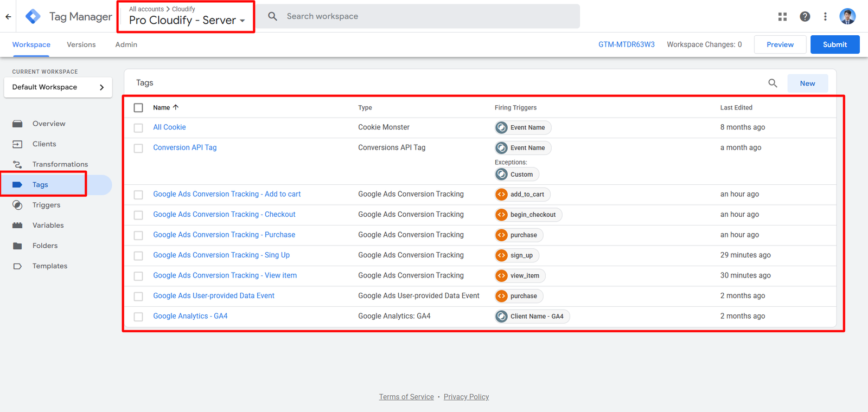Click the search icon in Tags panel
Viewport: 868px width, 412px height.
point(773,83)
